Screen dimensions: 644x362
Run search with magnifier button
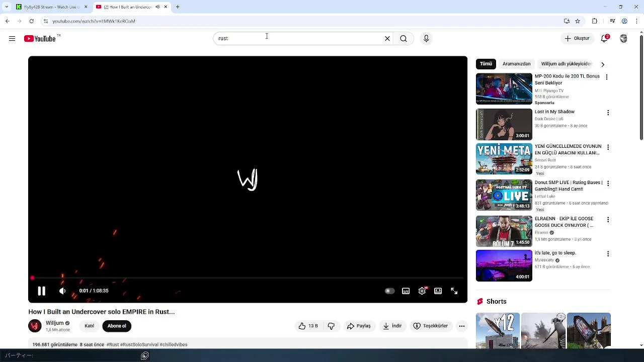(x=404, y=39)
